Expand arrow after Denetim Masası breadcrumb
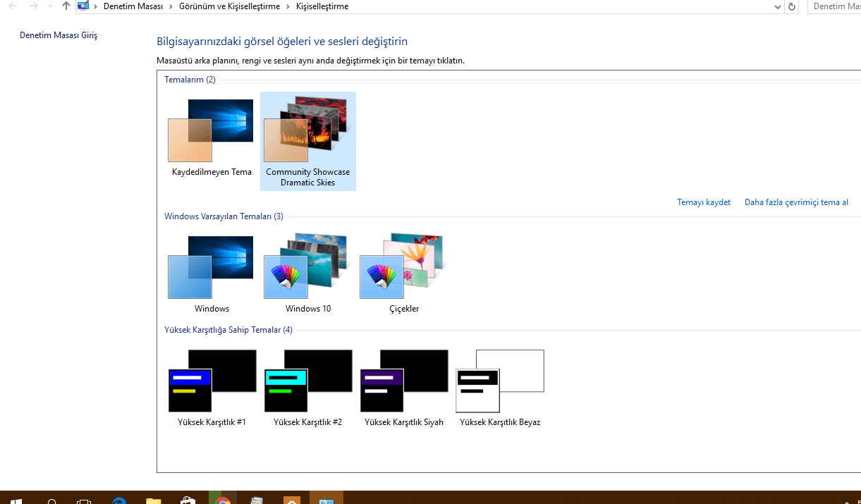 coord(171,6)
